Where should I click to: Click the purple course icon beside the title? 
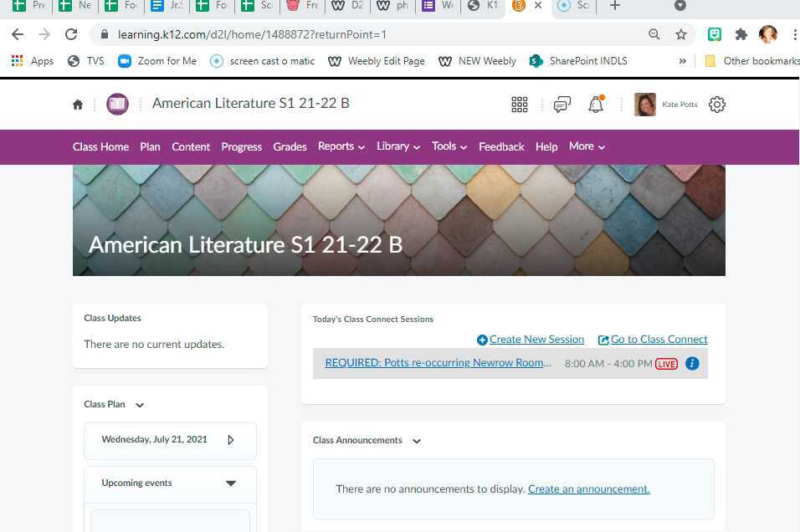(x=117, y=104)
